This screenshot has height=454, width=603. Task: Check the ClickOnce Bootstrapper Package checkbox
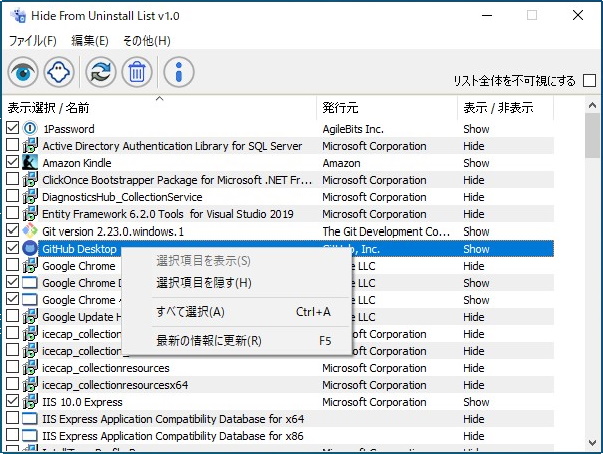pyautogui.click(x=12, y=179)
